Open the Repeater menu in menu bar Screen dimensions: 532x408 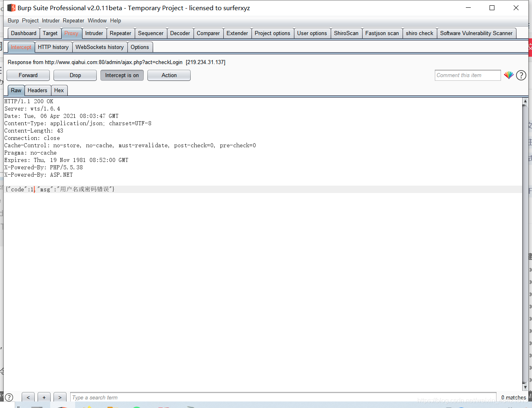click(x=73, y=20)
